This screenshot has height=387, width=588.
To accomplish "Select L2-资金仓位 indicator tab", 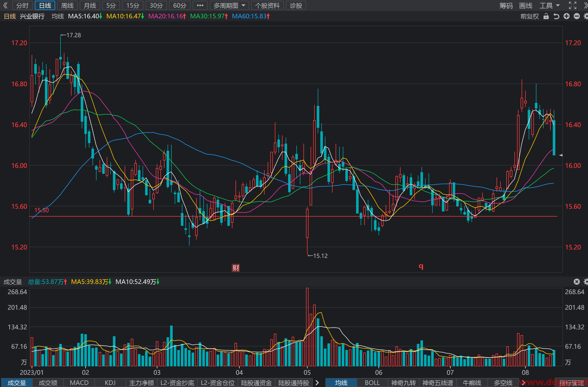I will coord(218,383).
